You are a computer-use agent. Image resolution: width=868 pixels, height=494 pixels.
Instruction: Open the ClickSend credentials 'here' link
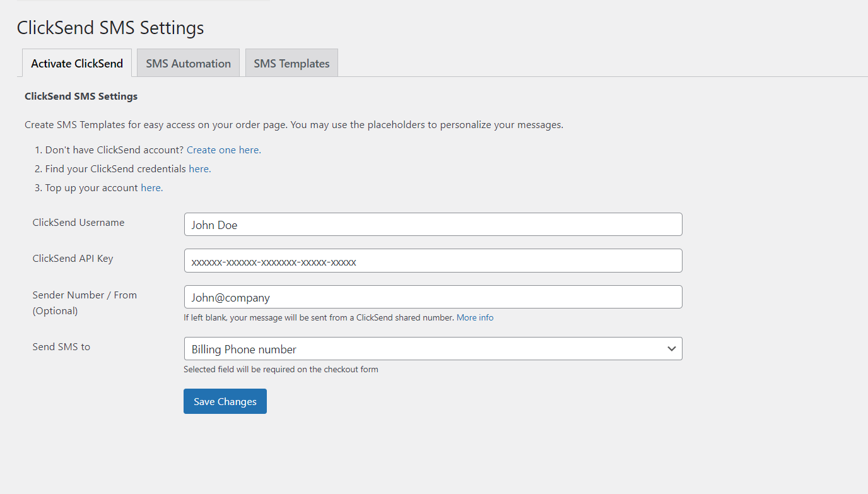(x=200, y=169)
